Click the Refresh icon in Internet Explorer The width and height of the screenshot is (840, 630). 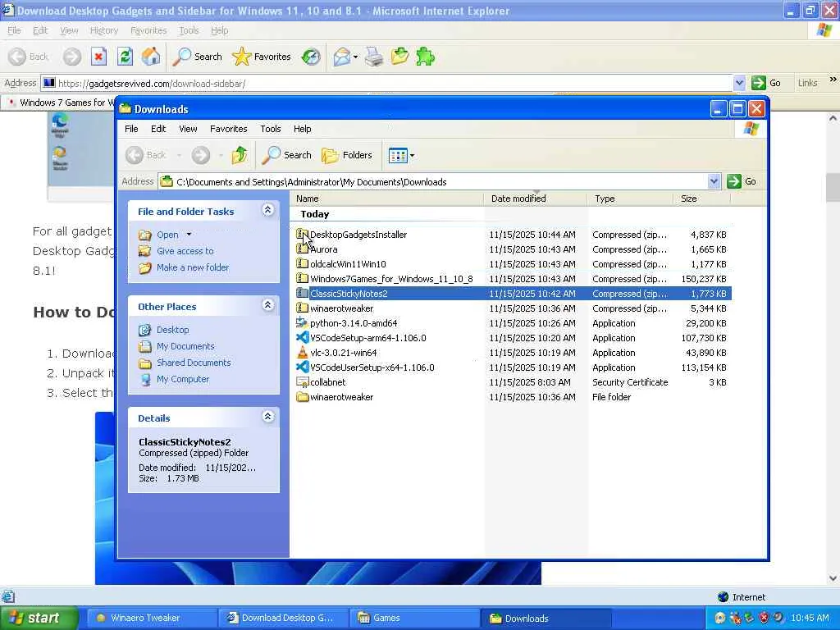(x=125, y=57)
